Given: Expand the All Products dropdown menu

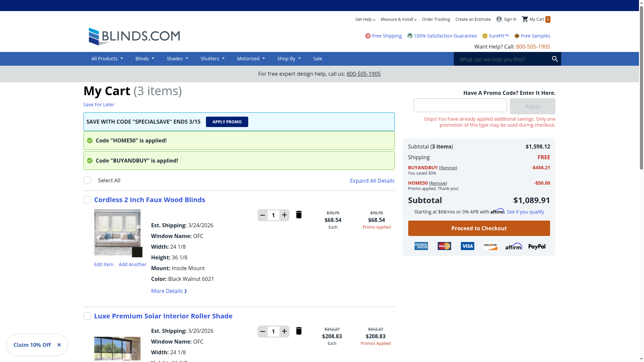Looking at the screenshot, I should point(107,59).
